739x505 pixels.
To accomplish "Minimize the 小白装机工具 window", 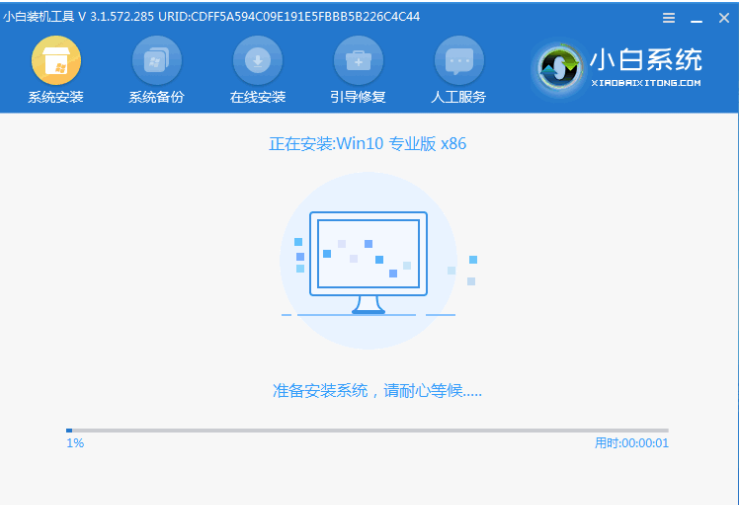I will click(x=695, y=18).
